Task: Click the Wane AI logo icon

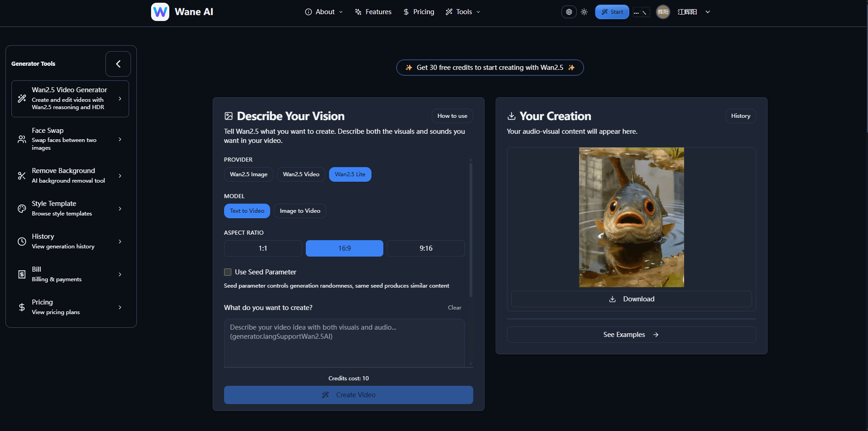Action: 160,12
